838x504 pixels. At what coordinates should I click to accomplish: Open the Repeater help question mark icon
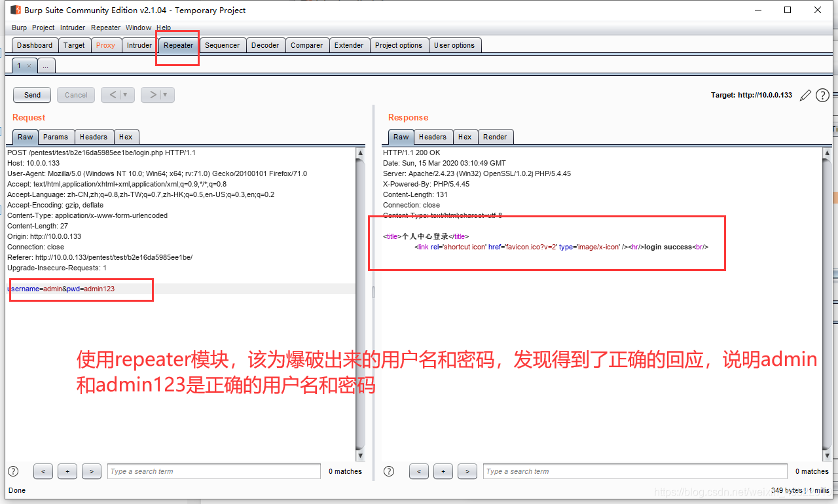point(823,95)
